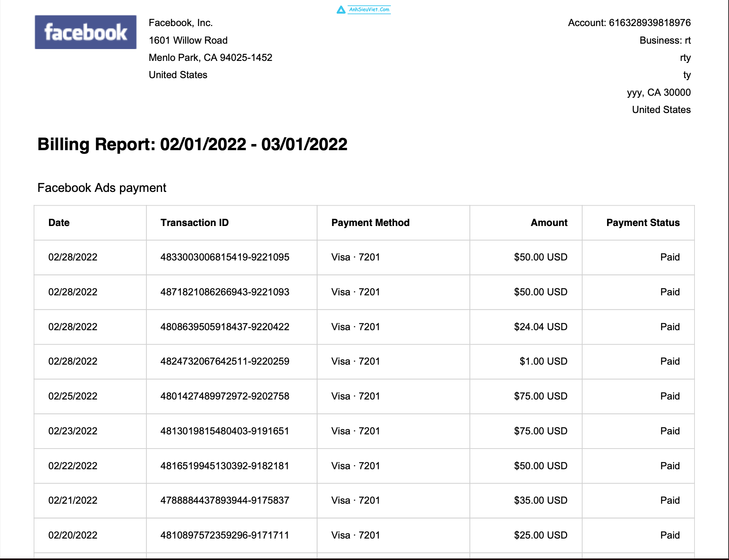This screenshot has height=560, width=729.
Task: Click the 1601 Willow Road address line
Action: [188, 40]
